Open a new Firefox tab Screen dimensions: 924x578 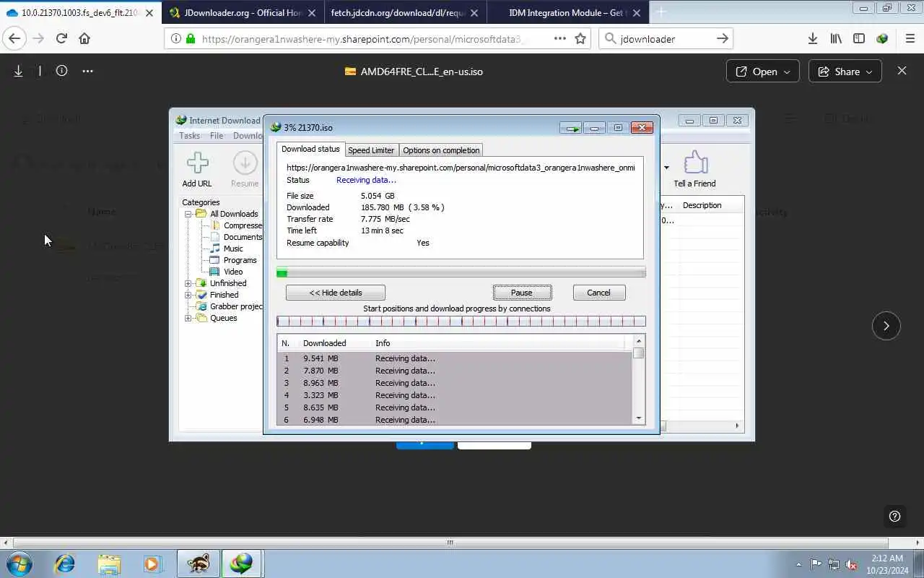pyautogui.click(x=661, y=12)
